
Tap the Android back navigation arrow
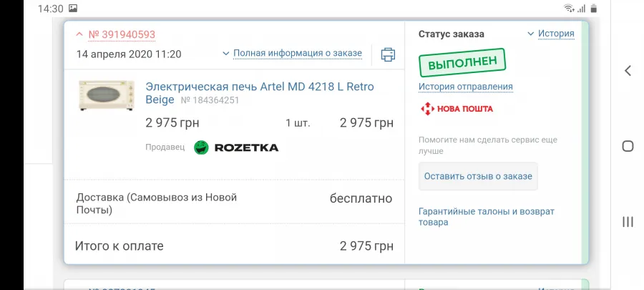[x=628, y=71]
